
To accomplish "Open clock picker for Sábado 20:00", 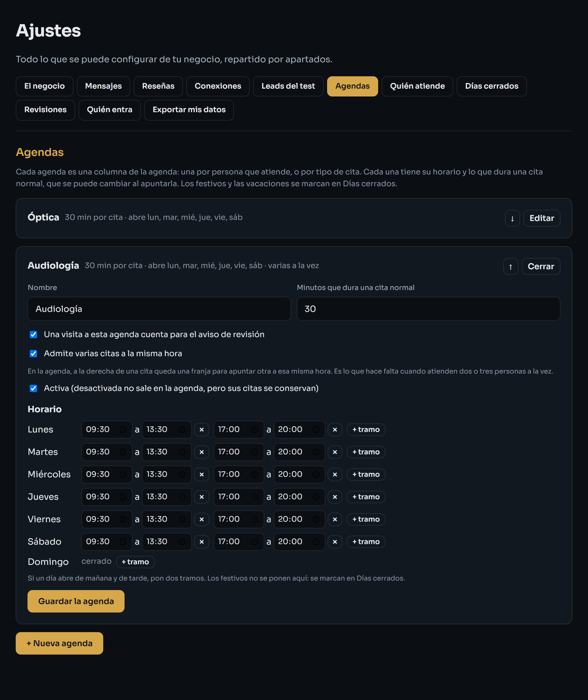I will click(316, 542).
